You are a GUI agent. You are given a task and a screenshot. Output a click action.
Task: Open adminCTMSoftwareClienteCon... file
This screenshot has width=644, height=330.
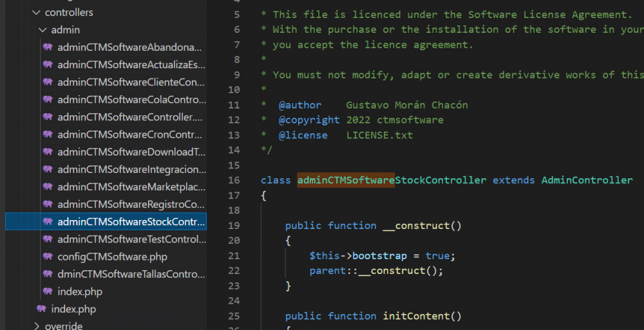pos(131,82)
